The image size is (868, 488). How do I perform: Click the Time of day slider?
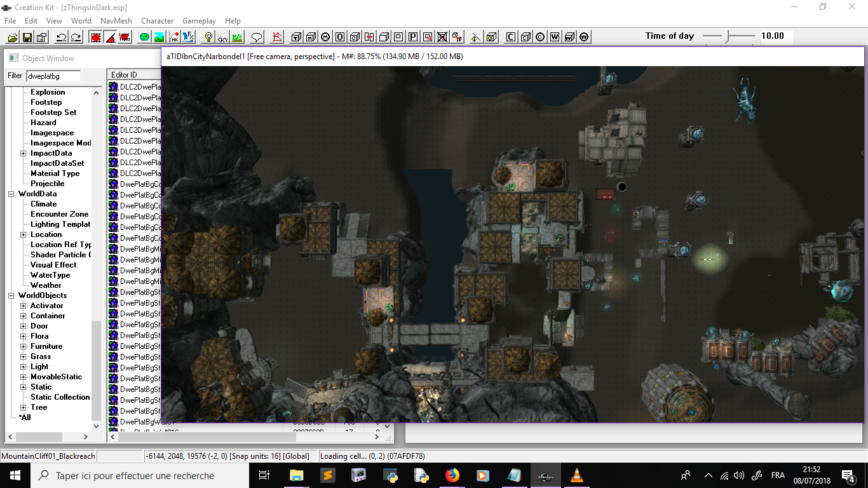[729, 36]
